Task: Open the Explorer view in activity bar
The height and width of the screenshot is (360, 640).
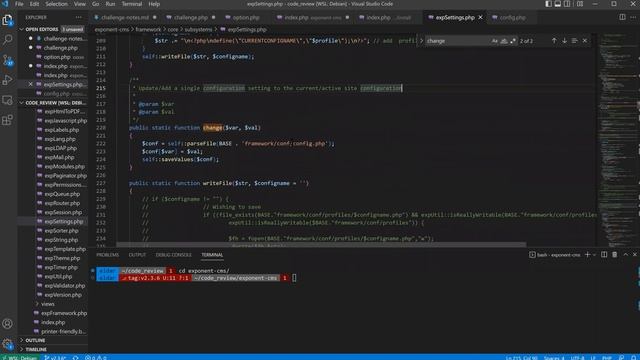Action: pyautogui.click(x=7, y=20)
